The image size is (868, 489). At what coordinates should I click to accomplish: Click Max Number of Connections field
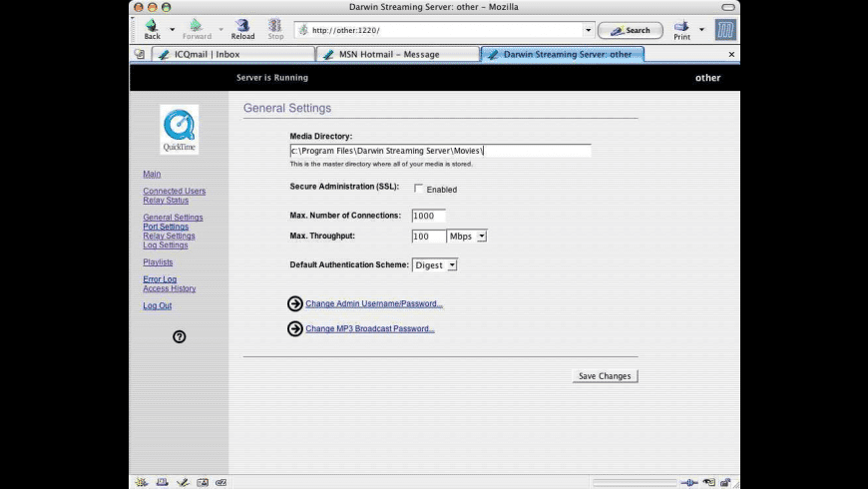pos(428,216)
